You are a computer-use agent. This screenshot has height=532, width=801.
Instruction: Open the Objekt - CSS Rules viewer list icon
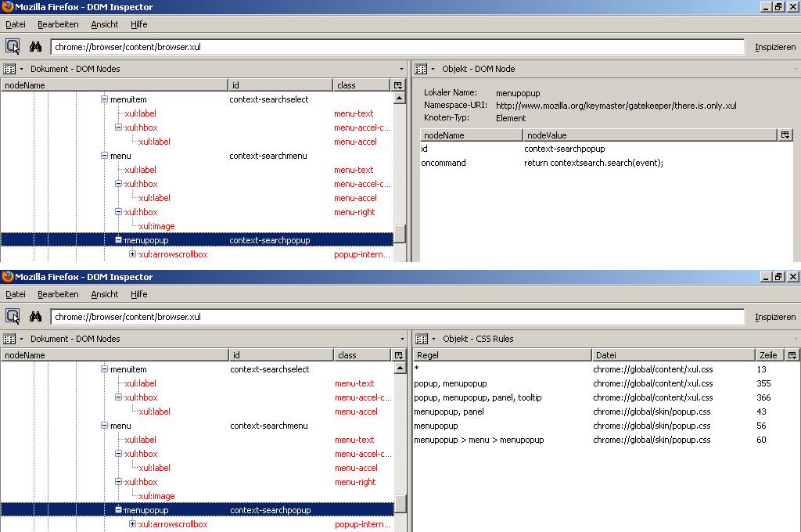tap(422, 338)
